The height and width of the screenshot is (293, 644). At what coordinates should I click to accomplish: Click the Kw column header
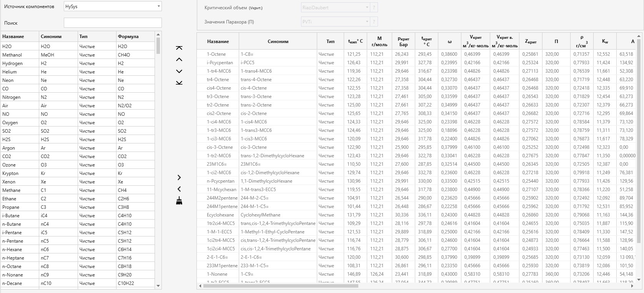pos(605,42)
